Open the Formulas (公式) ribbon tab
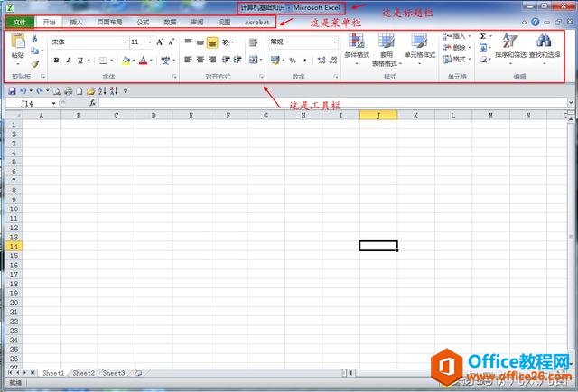Screen dimensions: 578x392 143,22
